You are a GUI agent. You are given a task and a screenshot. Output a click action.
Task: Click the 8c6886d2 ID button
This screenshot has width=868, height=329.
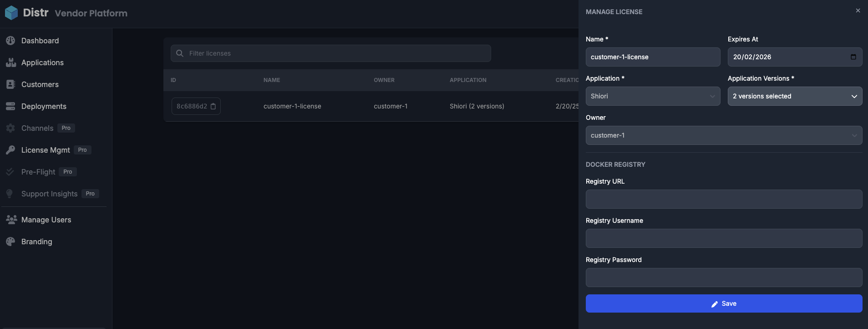pos(196,106)
